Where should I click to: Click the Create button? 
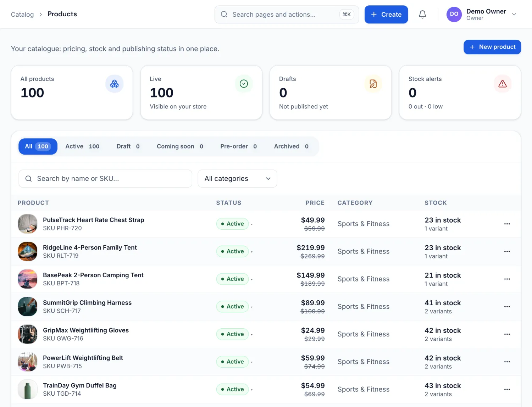point(386,15)
